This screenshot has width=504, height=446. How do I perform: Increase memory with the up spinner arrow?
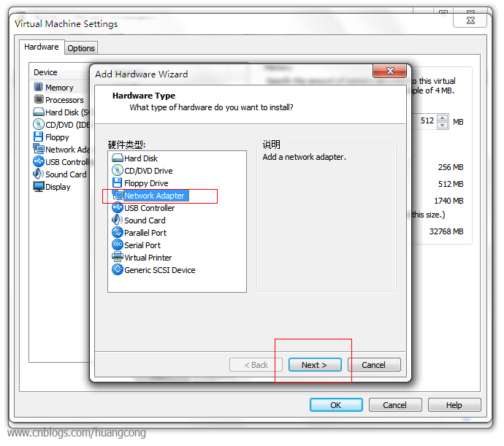443,118
